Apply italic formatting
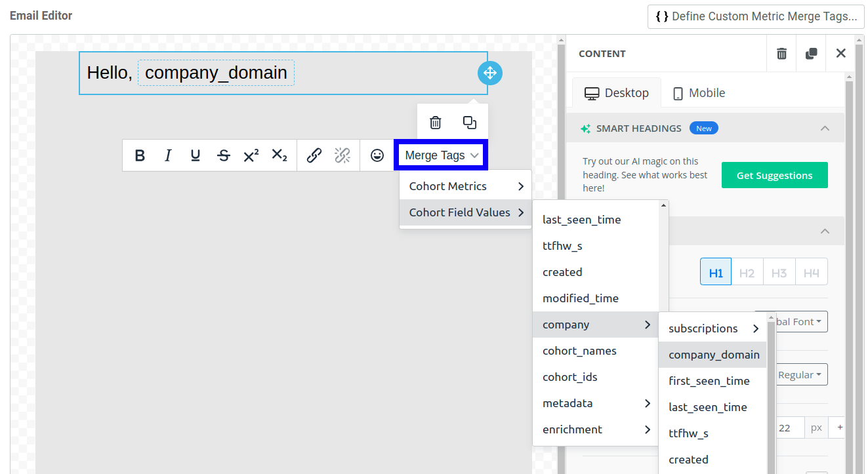Screen dimensions: 868x474 click(167, 155)
